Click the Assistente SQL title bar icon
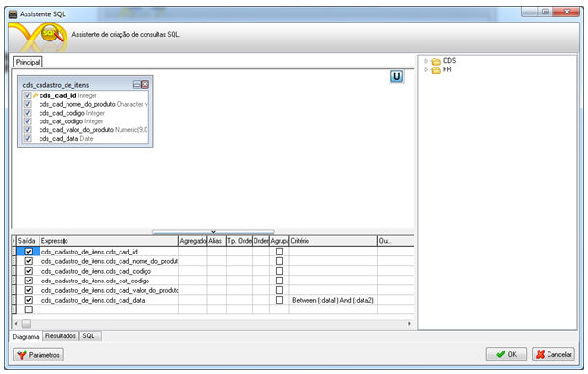Image resolution: width=588 pixels, height=374 pixels. click(13, 14)
